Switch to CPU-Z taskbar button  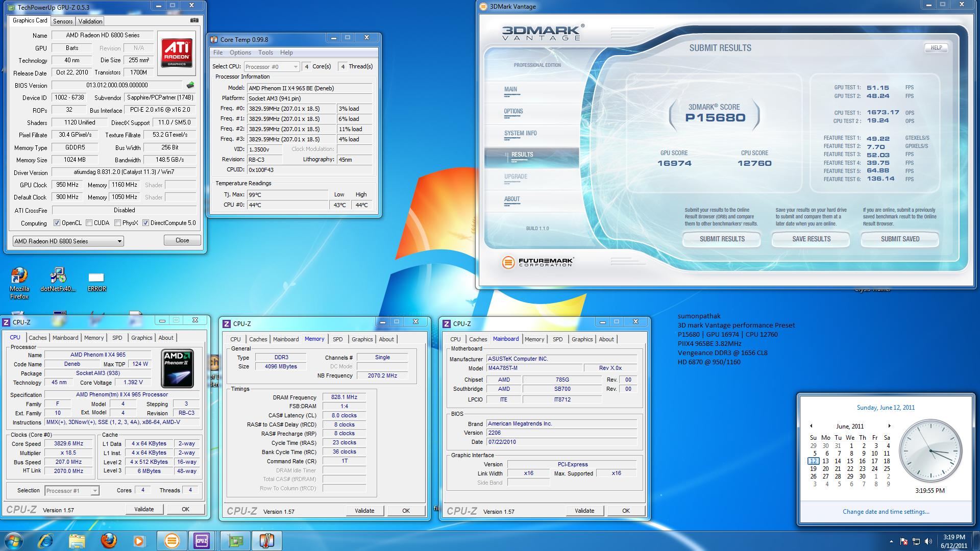tap(202, 541)
